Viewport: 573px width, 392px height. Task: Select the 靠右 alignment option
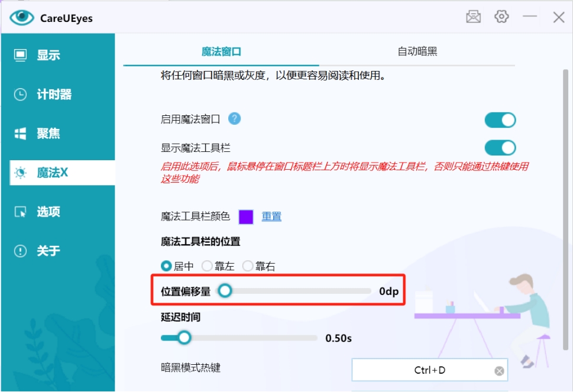pos(247,265)
